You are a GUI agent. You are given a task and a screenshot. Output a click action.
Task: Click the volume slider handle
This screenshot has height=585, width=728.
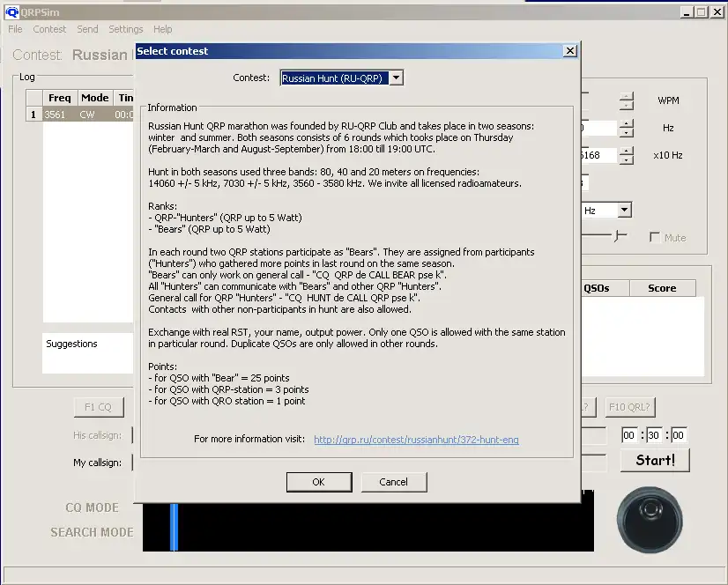(x=618, y=236)
